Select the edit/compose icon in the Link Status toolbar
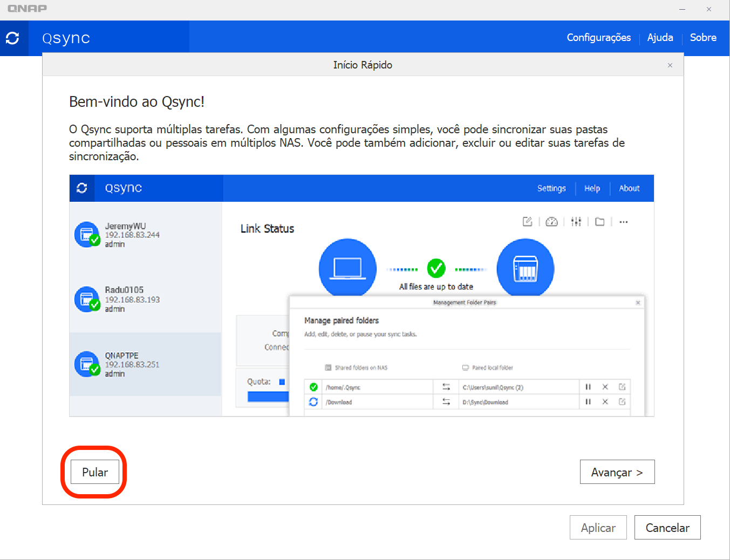This screenshot has width=730, height=560. [527, 221]
